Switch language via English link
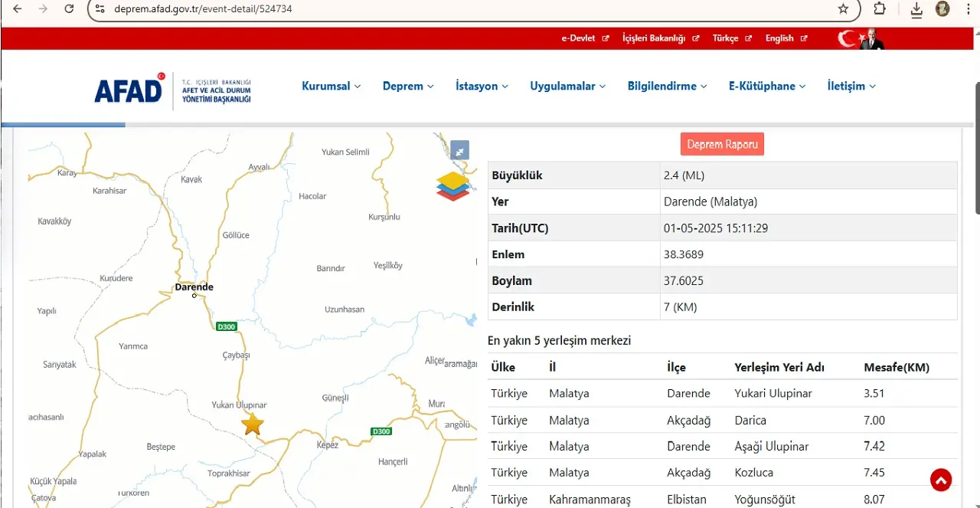Viewport: 980px width, 508px height. click(x=786, y=38)
